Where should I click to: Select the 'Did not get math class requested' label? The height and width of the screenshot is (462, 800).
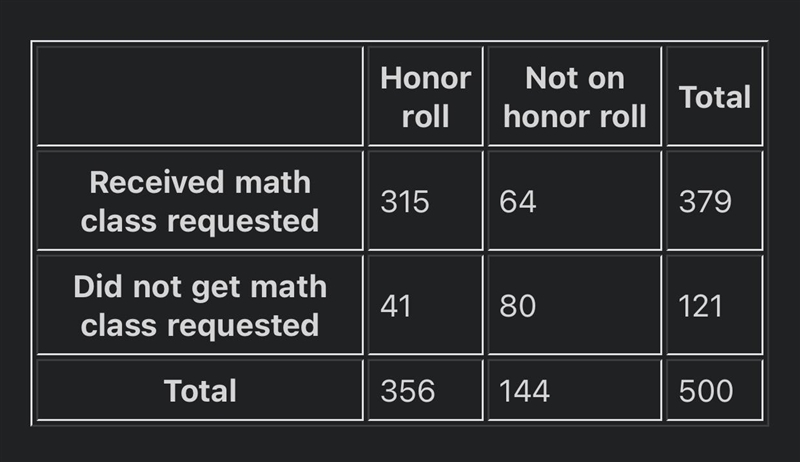click(200, 305)
